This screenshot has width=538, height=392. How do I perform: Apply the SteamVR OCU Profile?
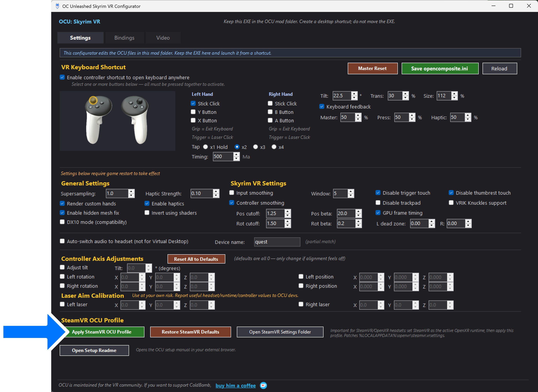click(x=102, y=332)
